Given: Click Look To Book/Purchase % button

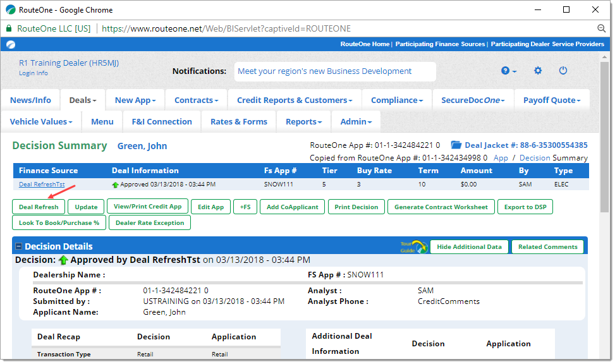Looking at the screenshot, I should coord(59,222).
